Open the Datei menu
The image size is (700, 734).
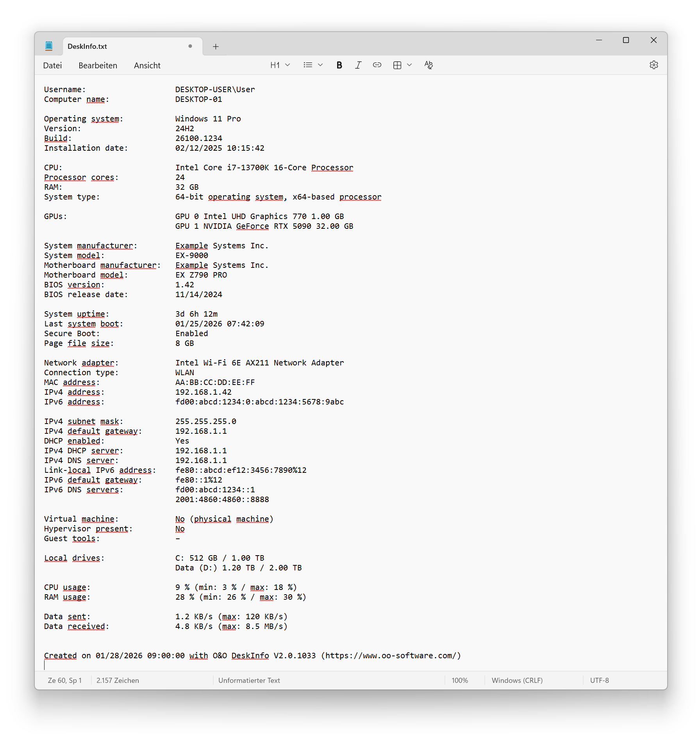pos(52,66)
